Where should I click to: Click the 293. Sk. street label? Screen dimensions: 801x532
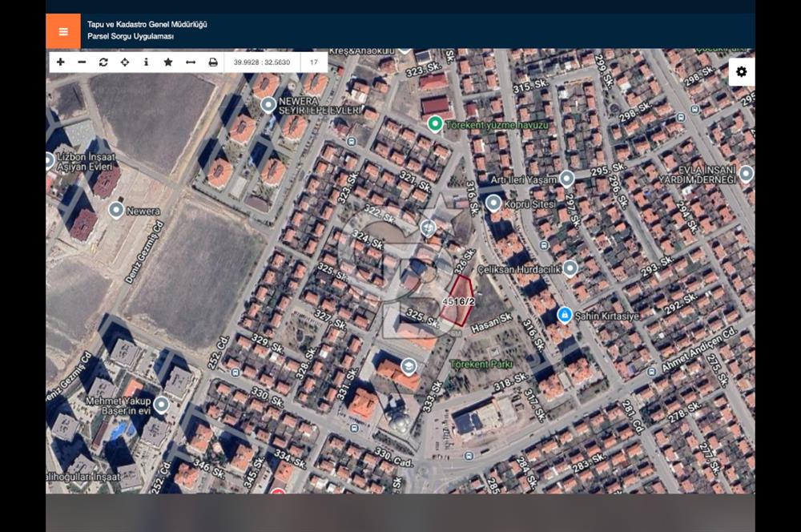tap(658, 268)
